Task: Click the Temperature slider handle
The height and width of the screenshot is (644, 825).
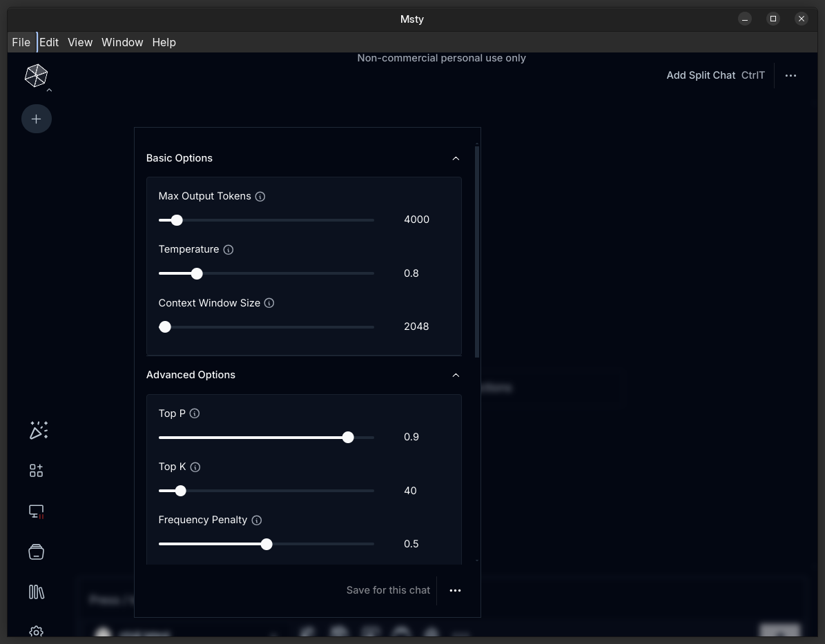Action: click(197, 273)
